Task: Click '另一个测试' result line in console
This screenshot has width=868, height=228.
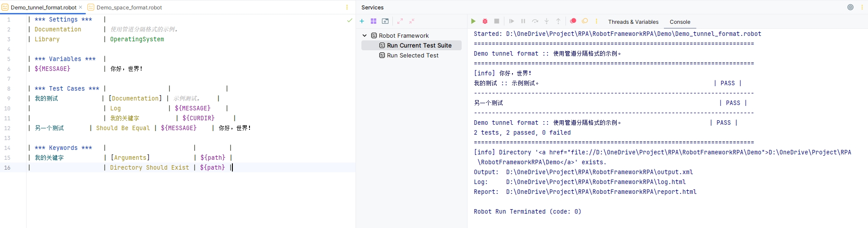Action: tap(489, 103)
